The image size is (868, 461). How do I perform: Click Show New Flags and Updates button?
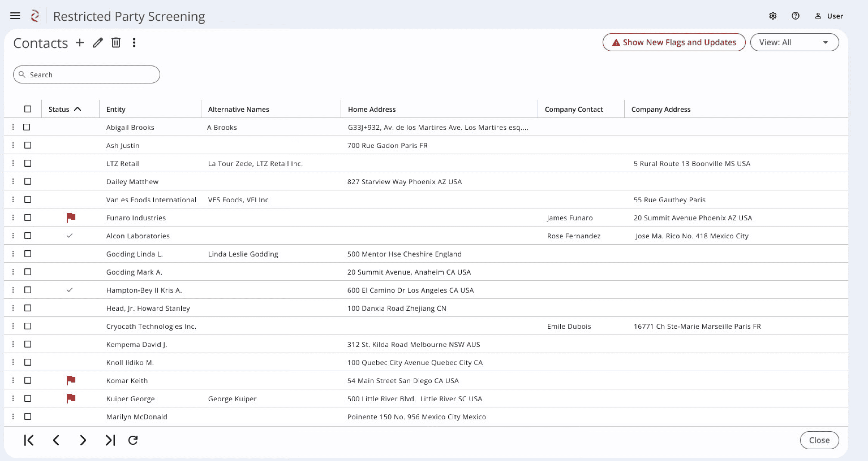coord(674,42)
